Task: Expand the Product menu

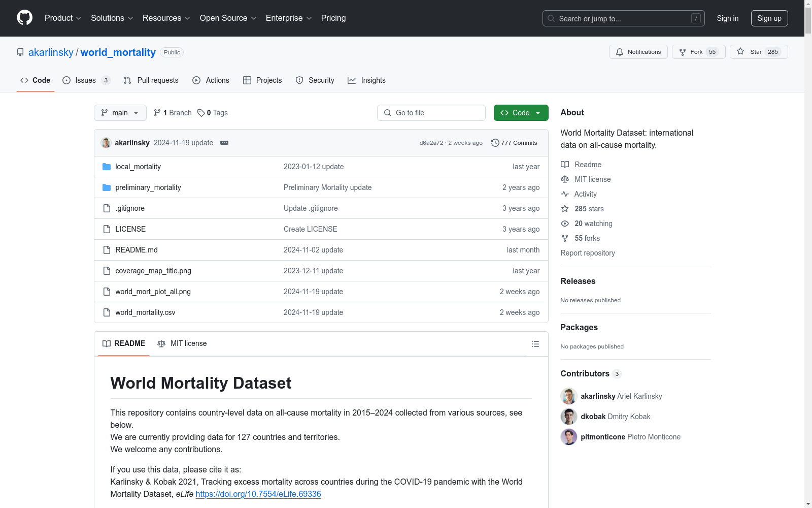Action: [62, 18]
